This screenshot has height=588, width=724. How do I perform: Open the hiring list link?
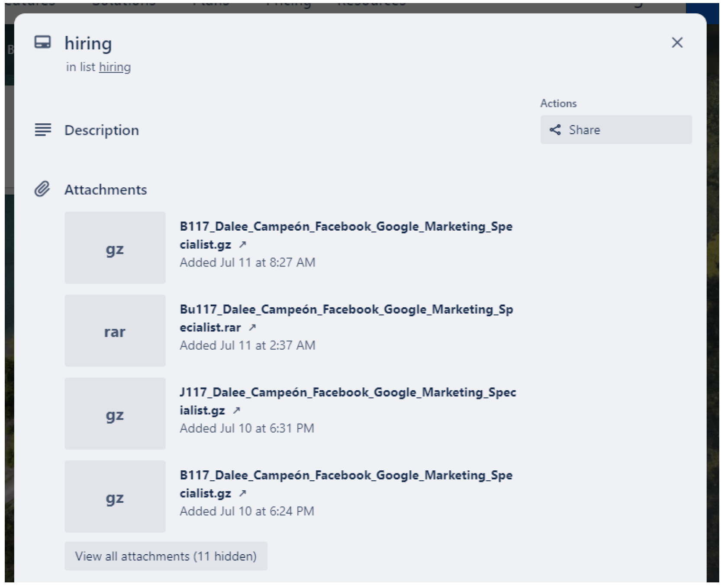(x=115, y=67)
